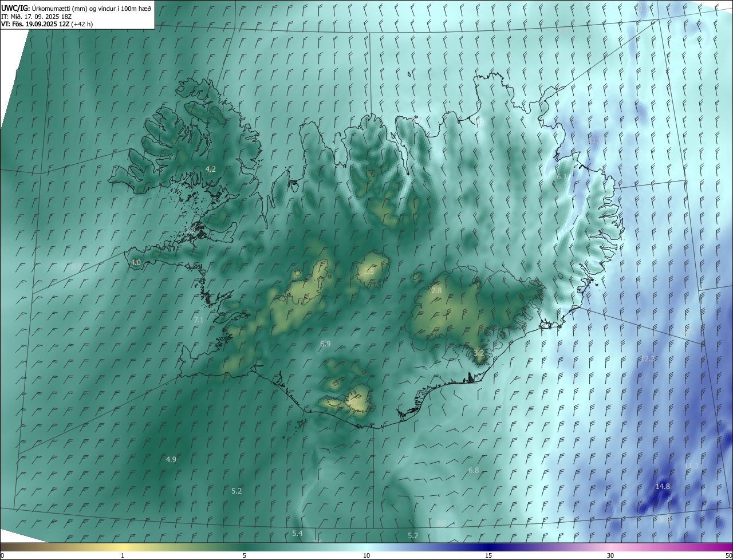Click the yellow segment of the color bar
This screenshot has height=560, width=733.
coord(123,547)
